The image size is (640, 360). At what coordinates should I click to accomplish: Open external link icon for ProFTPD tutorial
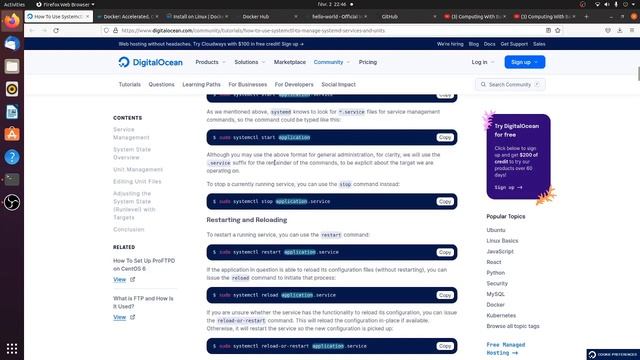click(132, 280)
